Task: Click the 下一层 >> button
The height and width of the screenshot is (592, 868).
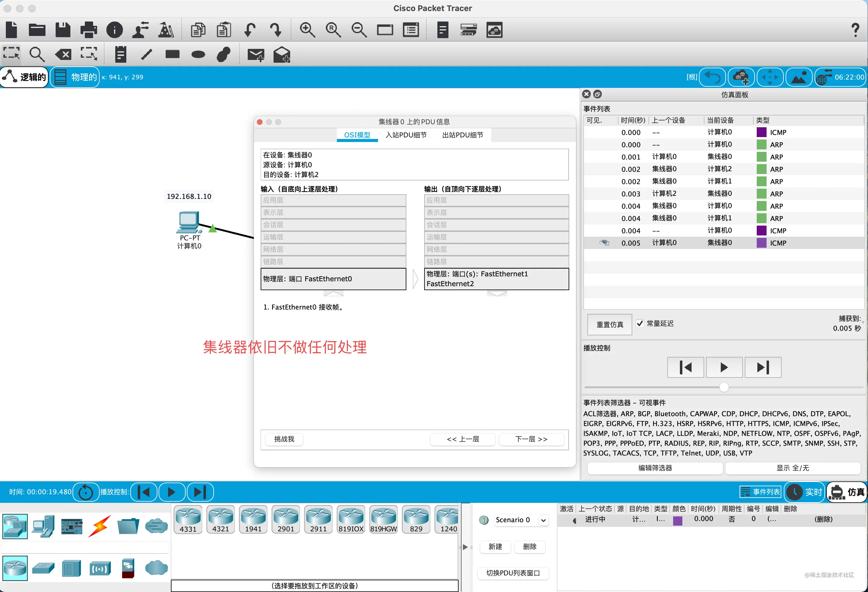Action: click(x=531, y=439)
